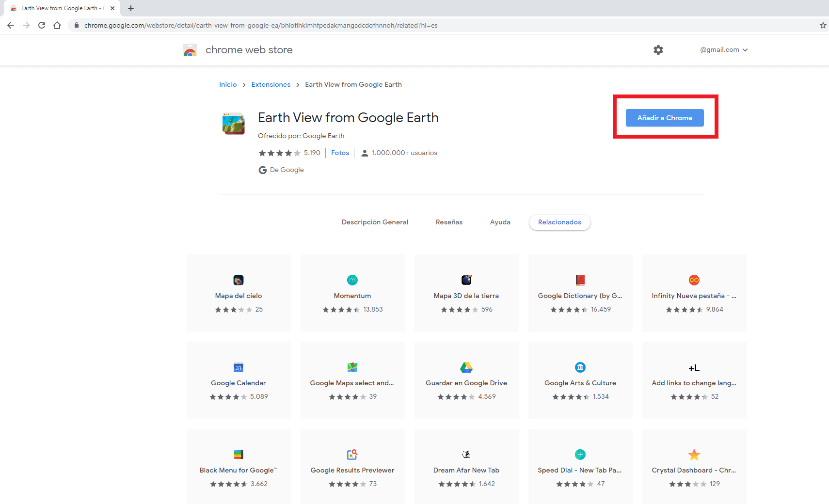This screenshot has width=829, height=504.
Task: Open the Google Calendar card title
Action: (239, 383)
